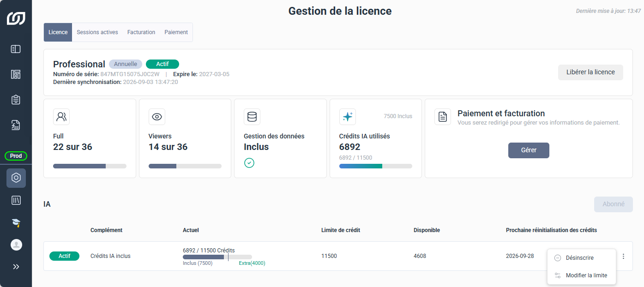Switch to the Sessions actives tab
The width and height of the screenshot is (644, 287).
click(97, 32)
